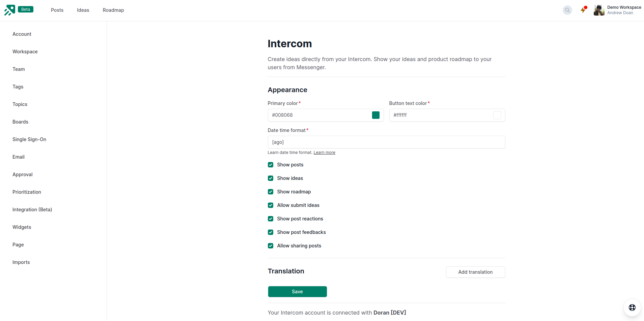Open the Roadmap top navigation item
The image size is (644, 321).
point(113,10)
